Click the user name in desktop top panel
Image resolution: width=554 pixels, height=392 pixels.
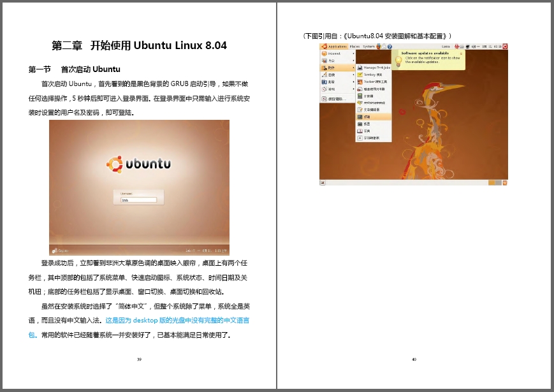pos(446,47)
